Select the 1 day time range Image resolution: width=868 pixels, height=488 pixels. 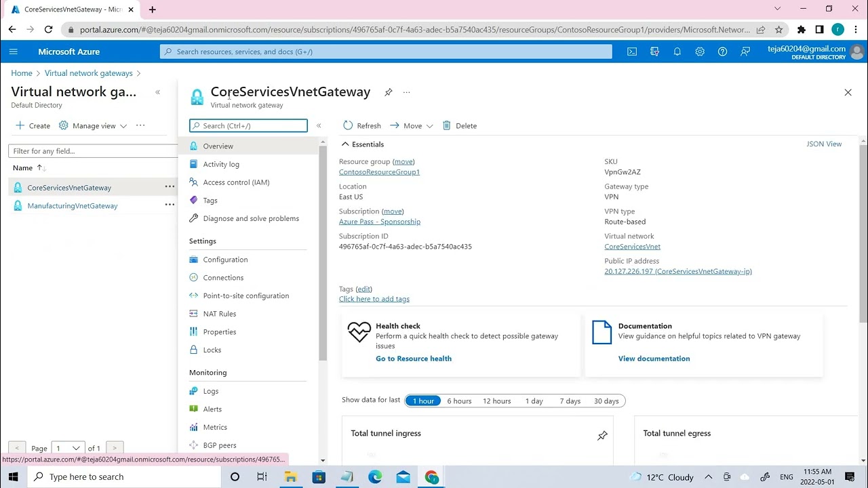[x=534, y=401]
